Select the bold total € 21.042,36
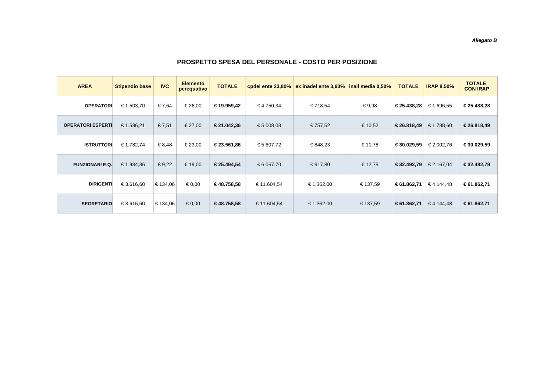Image resolution: width=555 pixels, height=392 pixels. pos(227,125)
